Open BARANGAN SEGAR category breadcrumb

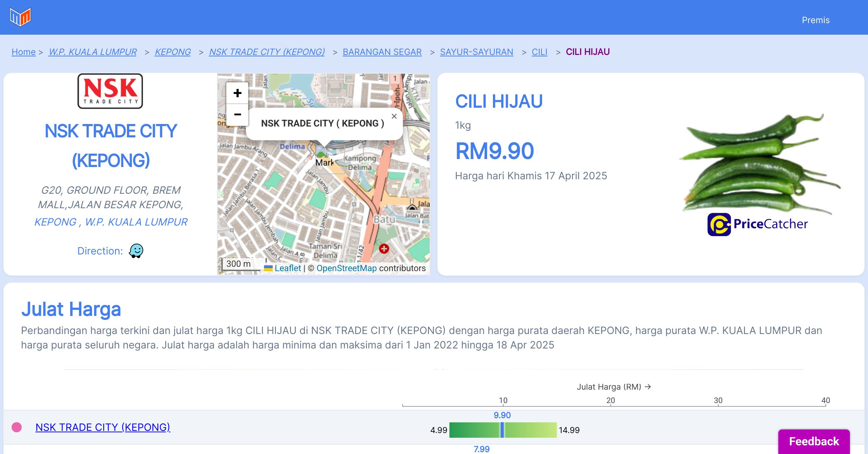tap(382, 52)
